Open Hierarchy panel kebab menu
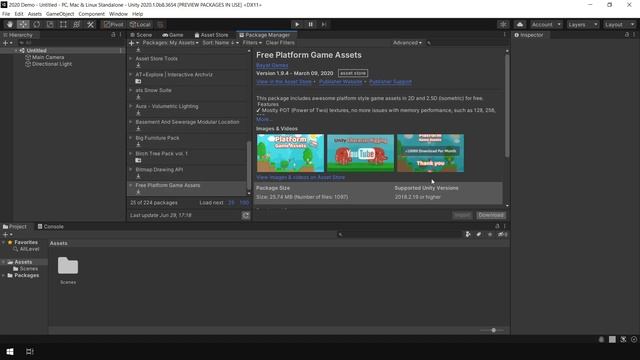 121,35
